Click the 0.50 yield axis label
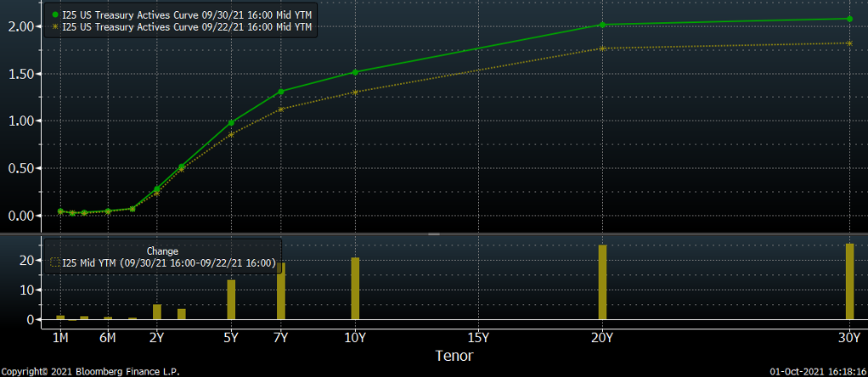 23,168
